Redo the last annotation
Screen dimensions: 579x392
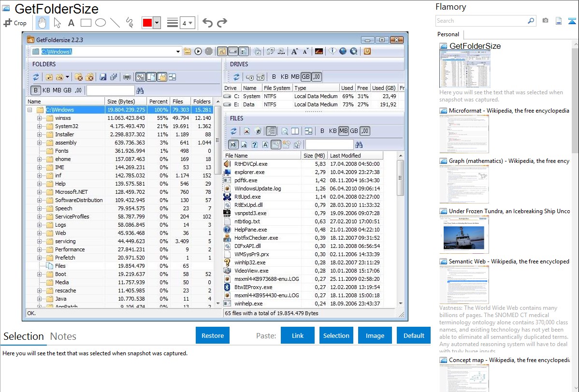[222, 23]
